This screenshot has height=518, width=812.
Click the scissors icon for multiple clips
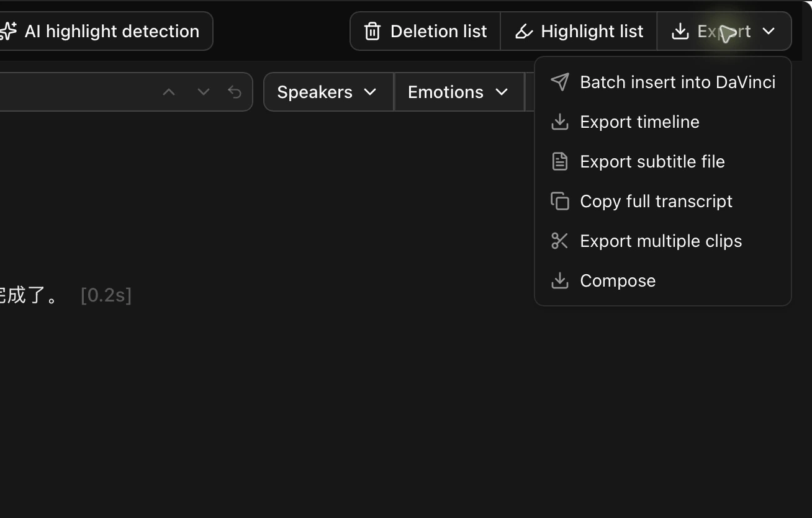(560, 241)
